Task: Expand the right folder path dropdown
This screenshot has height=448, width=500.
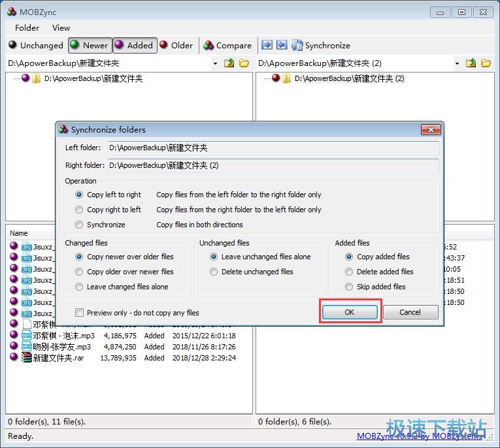Action: pyautogui.click(x=457, y=63)
